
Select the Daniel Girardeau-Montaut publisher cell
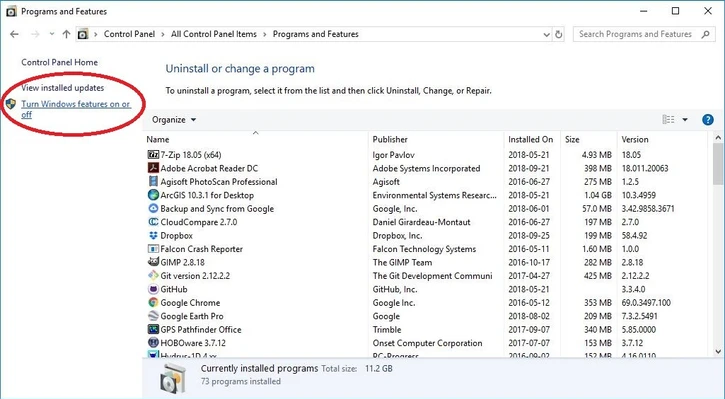pos(421,222)
